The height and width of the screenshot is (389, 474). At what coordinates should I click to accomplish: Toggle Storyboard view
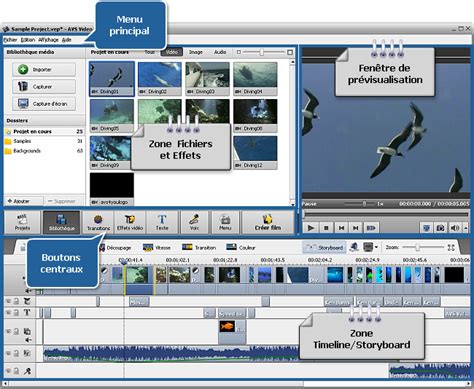[324, 247]
